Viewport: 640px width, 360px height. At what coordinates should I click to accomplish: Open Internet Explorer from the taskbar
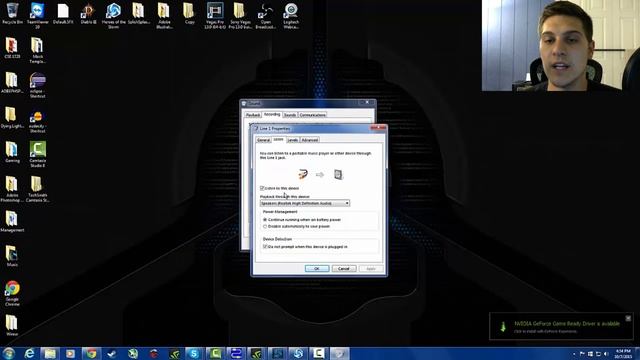29,353
